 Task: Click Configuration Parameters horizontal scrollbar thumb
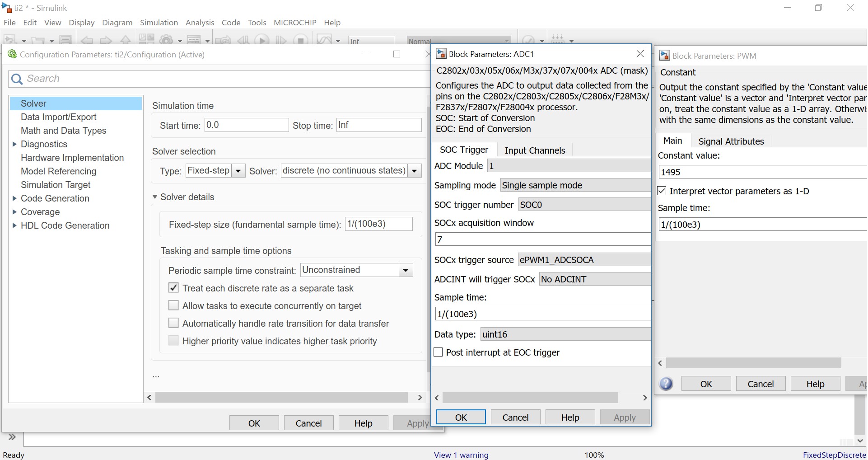coord(281,397)
